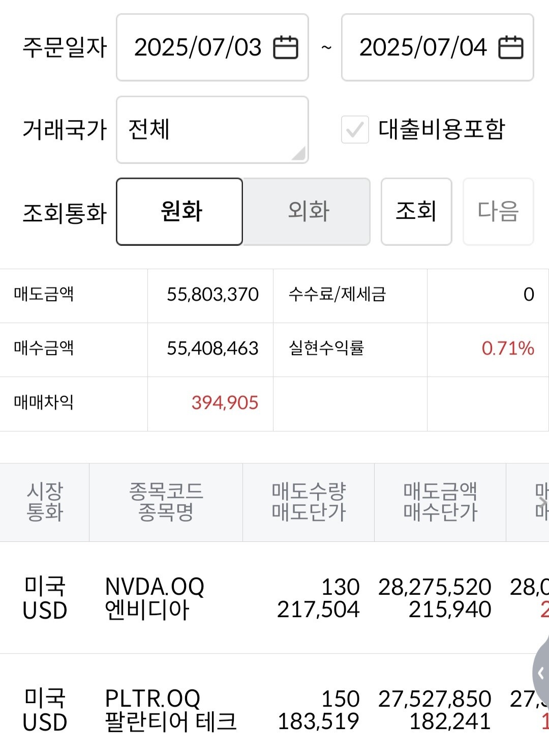This screenshot has width=549, height=756.
Task: Tap the 매매차익 value 394,905
Action: tap(225, 403)
